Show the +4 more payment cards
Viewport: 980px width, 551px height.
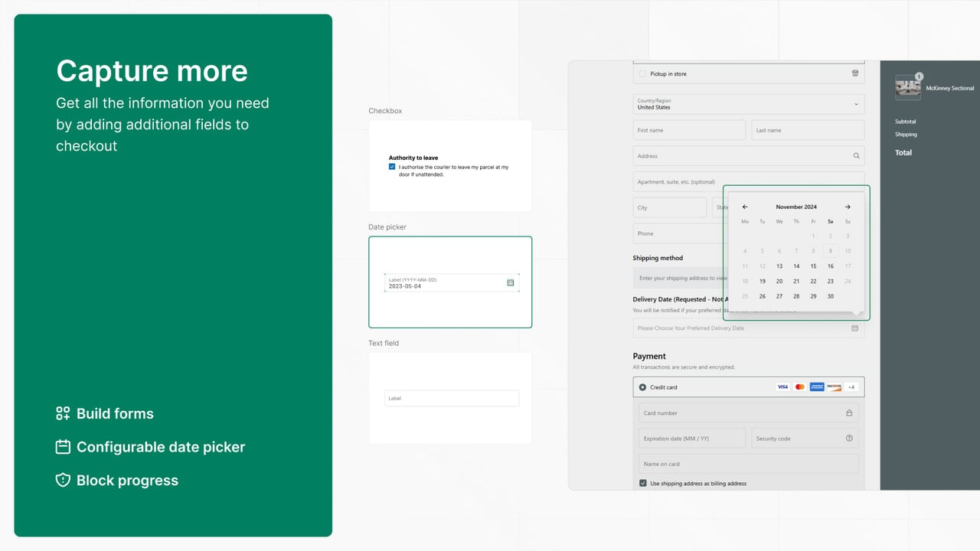coord(851,387)
